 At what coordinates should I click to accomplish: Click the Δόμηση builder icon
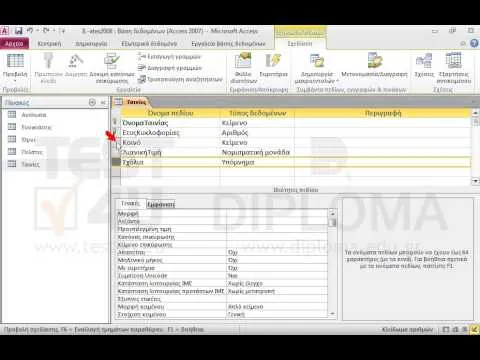tap(76, 61)
